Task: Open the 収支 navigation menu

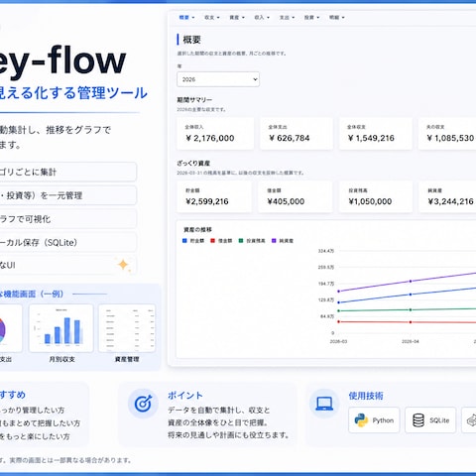Action: 212,18
